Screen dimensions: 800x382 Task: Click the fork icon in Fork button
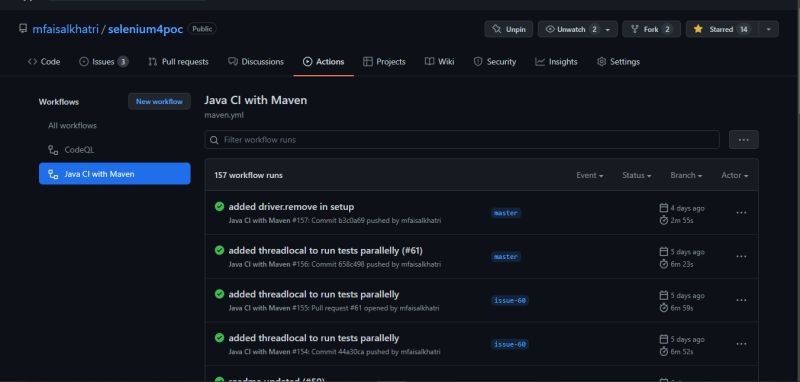pyautogui.click(x=635, y=29)
